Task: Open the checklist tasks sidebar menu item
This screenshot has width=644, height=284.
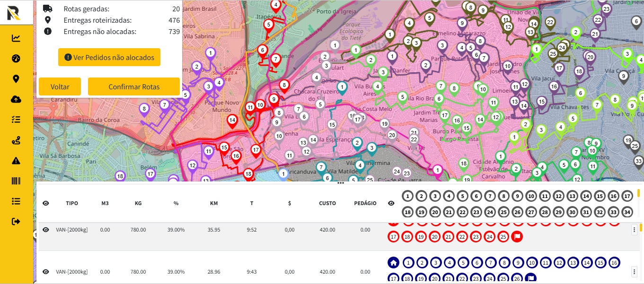Action: (x=16, y=120)
